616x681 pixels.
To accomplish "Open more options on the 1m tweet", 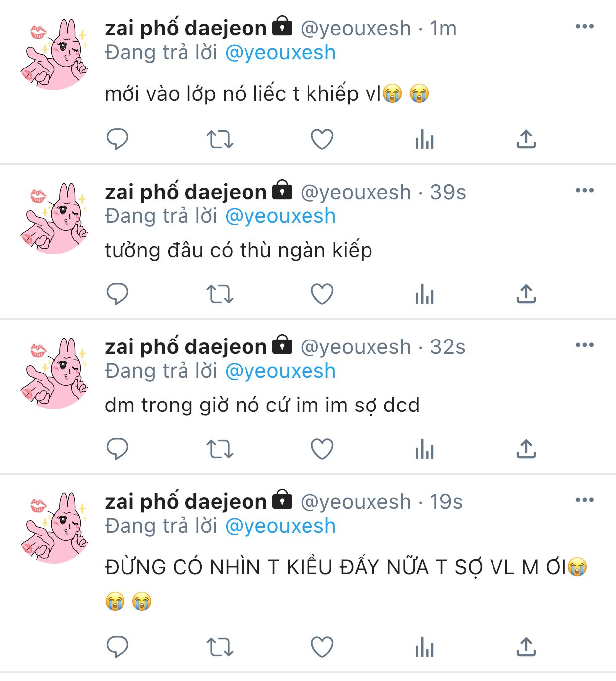I will click(585, 26).
